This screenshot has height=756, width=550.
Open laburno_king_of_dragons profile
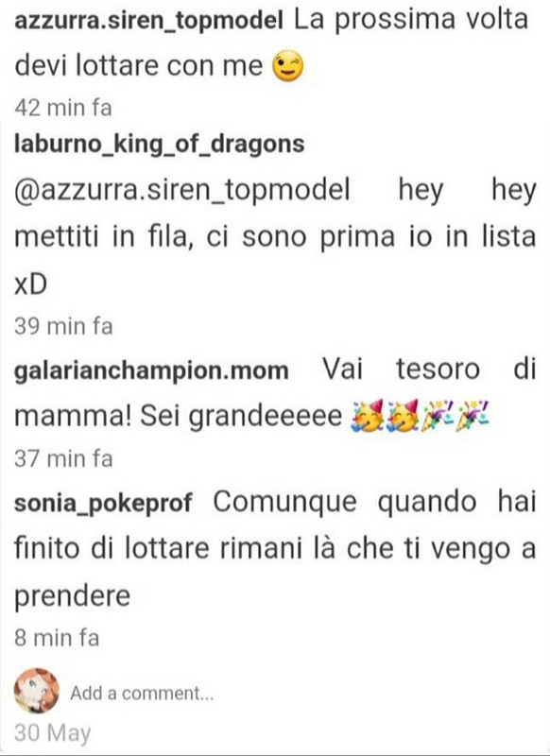click(x=159, y=145)
